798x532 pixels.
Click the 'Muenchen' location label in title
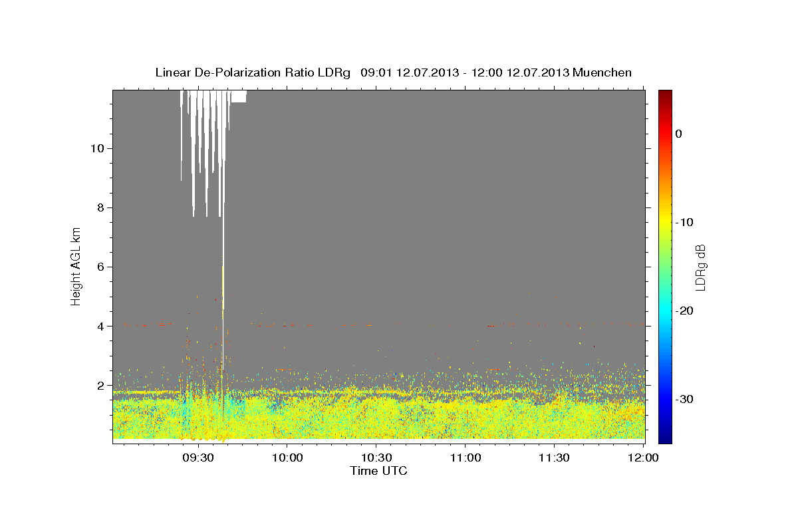coord(603,72)
